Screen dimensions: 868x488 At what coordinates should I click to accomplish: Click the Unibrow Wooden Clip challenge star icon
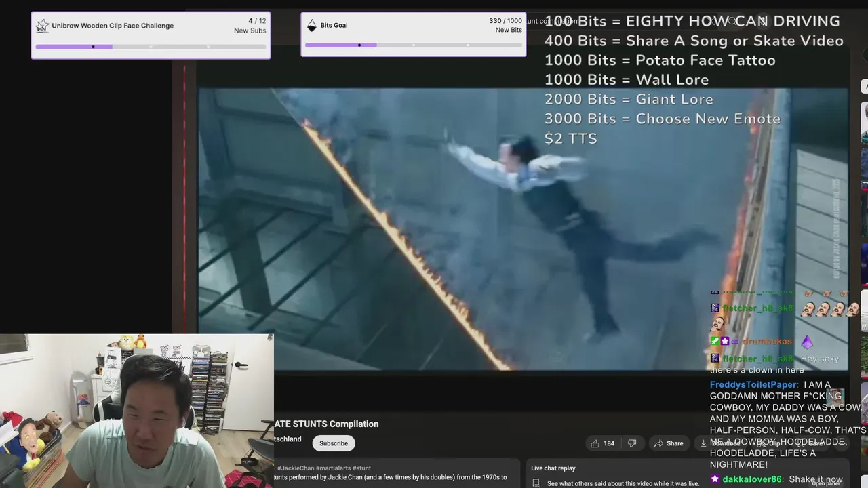[42, 26]
